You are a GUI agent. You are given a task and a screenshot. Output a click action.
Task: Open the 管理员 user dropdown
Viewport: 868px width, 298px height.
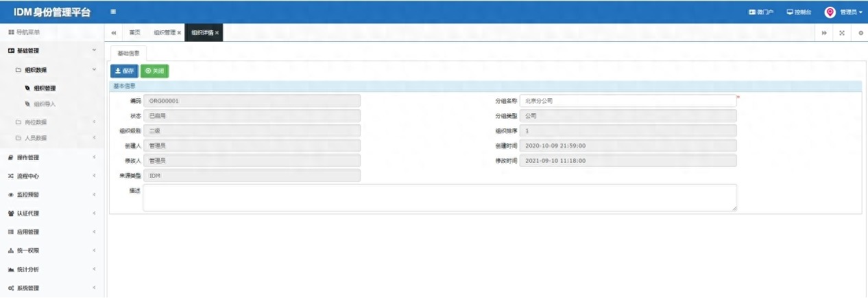coord(851,12)
